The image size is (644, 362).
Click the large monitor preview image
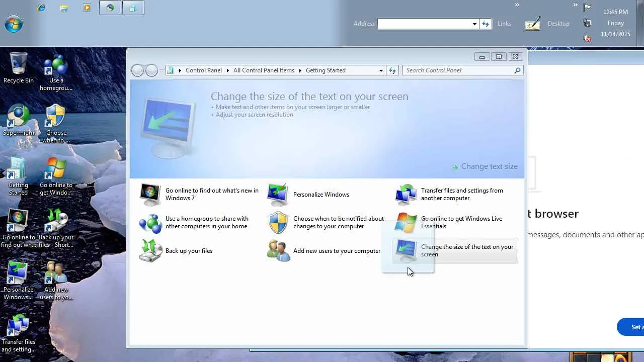coord(167,128)
